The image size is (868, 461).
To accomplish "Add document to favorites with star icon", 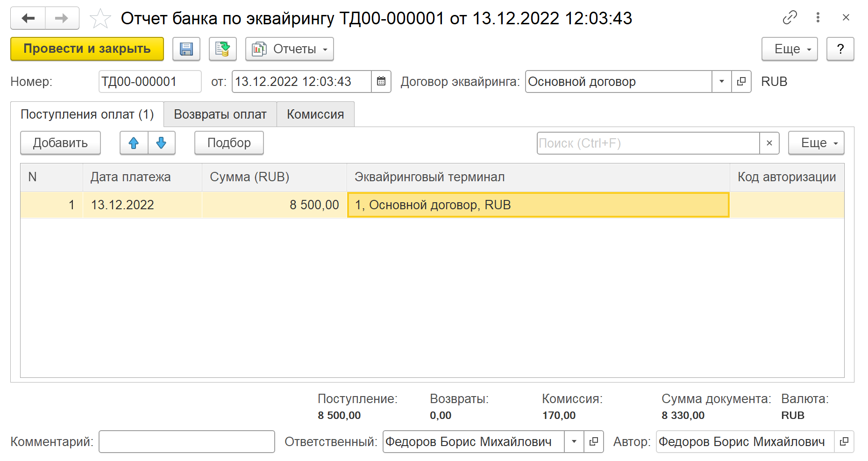I will click(100, 19).
